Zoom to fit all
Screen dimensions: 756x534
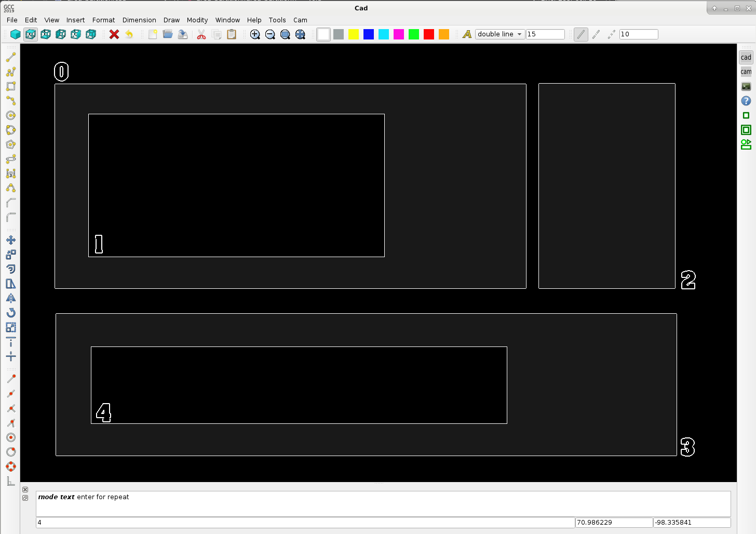click(x=300, y=34)
